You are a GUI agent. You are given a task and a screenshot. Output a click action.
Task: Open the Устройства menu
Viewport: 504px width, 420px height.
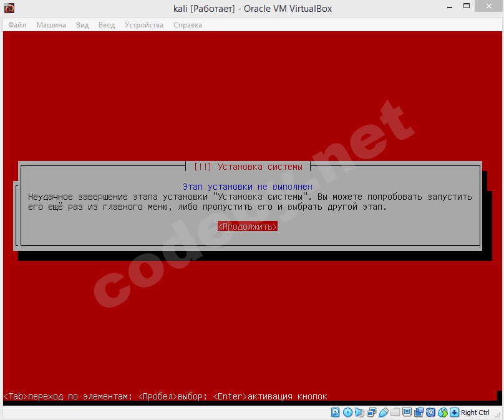tap(144, 25)
